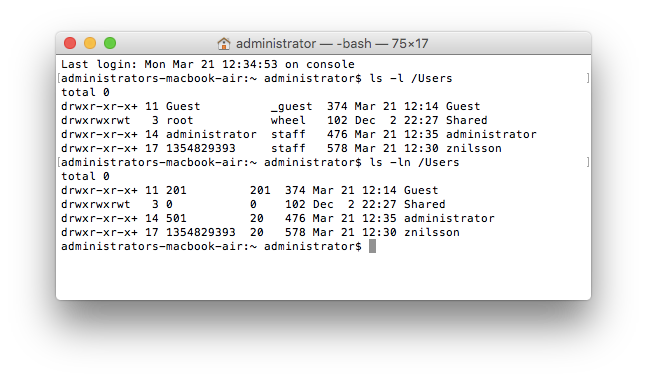Click the 'wheel' group name
The width and height of the screenshot is (647, 380).
[288, 120]
